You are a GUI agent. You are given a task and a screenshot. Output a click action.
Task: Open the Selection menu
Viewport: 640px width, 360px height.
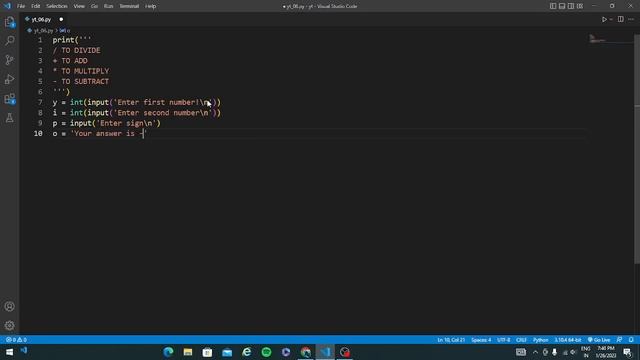[57, 6]
